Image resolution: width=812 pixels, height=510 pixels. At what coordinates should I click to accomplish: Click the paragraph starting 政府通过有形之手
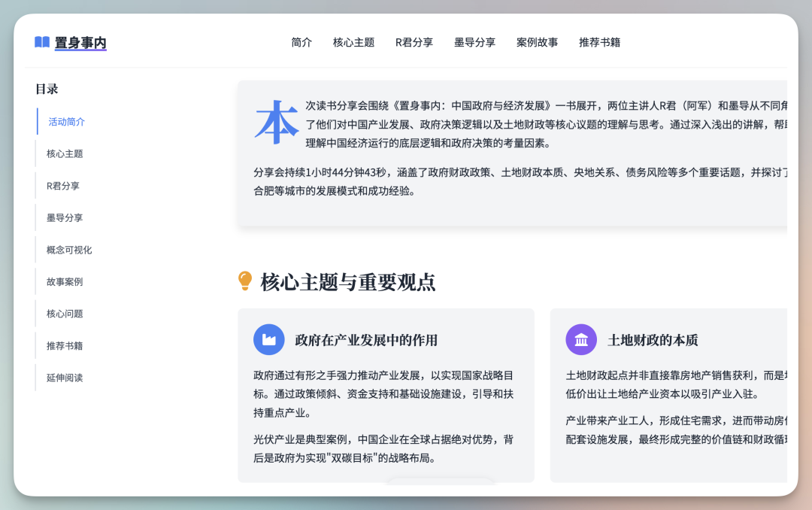pyautogui.click(x=383, y=394)
